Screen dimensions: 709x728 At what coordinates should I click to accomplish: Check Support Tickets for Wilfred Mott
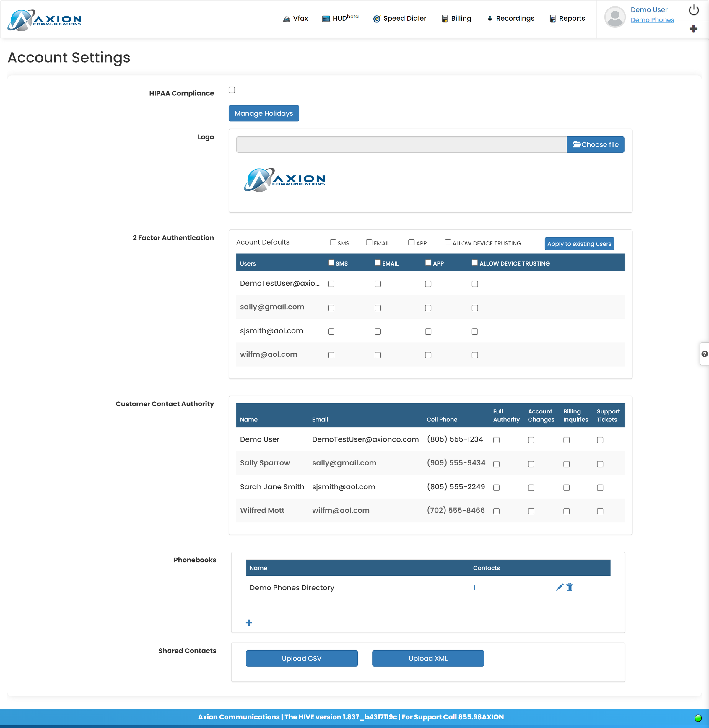click(600, 512)
